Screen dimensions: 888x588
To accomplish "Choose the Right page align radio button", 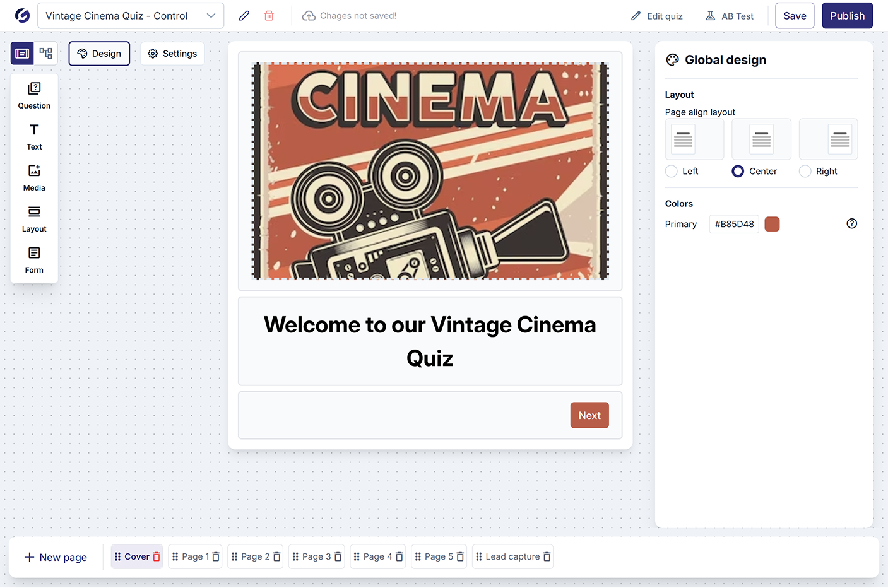I will [x=805, y=172].
